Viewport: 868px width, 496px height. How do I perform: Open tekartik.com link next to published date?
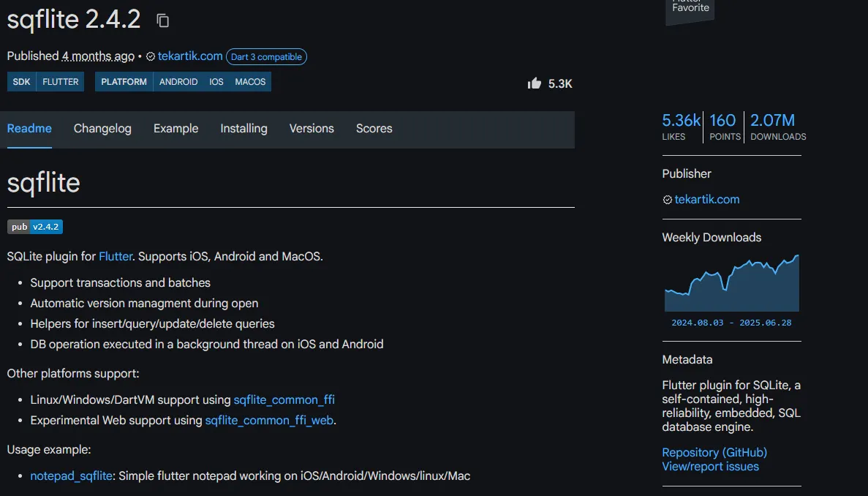coord(190,56)
